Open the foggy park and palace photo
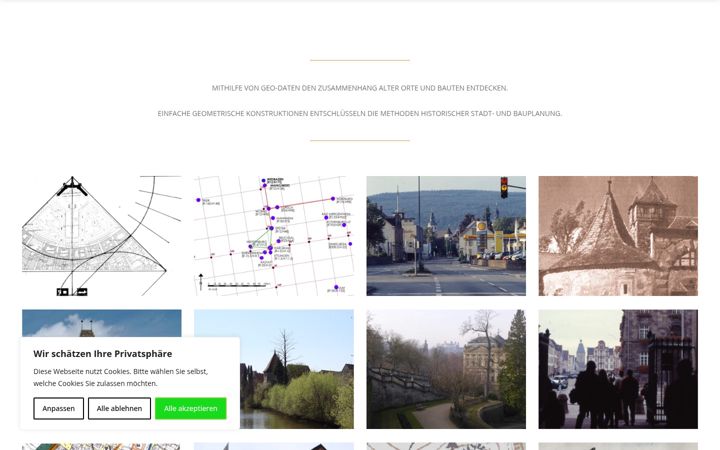The height and width of the screenshot is (450, 720). point(446,369)
